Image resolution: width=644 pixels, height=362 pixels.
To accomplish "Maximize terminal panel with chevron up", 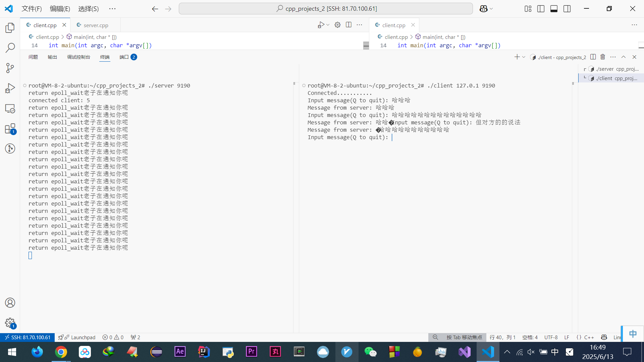I will (x=624, y=57).
